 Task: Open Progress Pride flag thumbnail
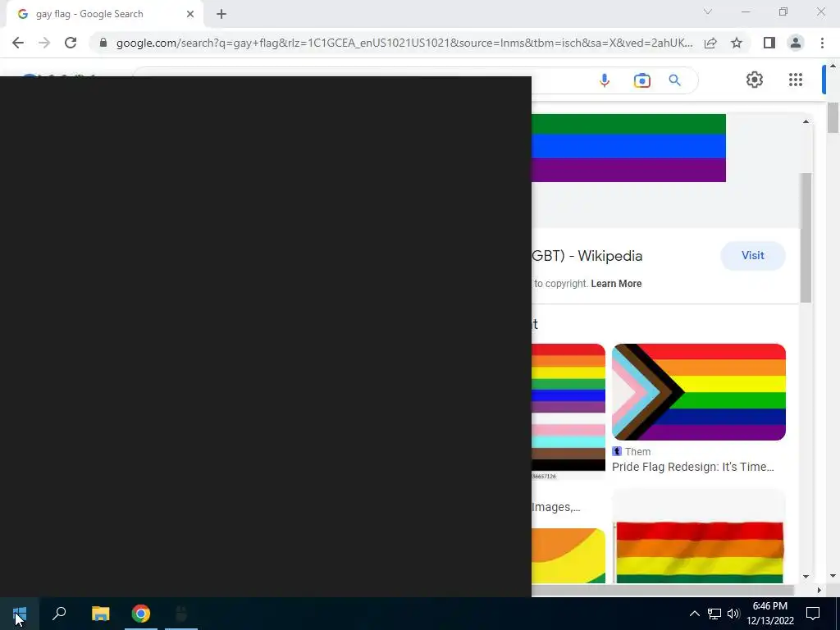click(x=699, y=392)
